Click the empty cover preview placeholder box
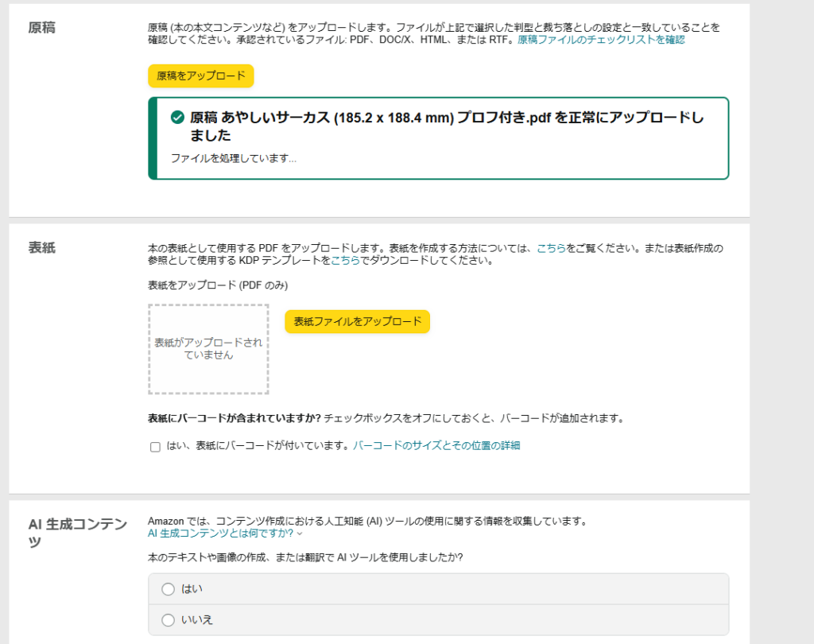The height and width of the screenshot is (644, 814). [208, 349]
